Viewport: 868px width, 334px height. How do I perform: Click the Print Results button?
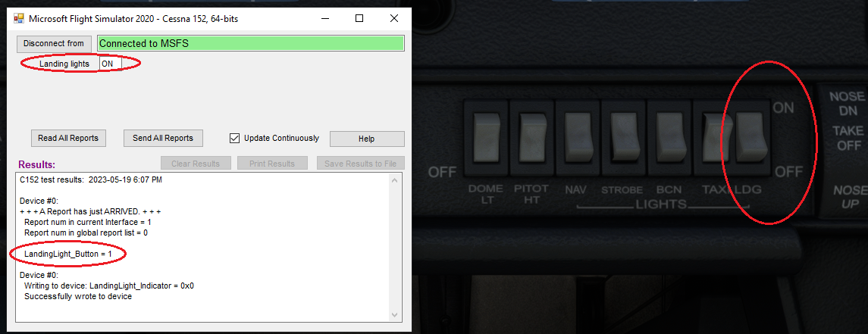pos(272,164)
